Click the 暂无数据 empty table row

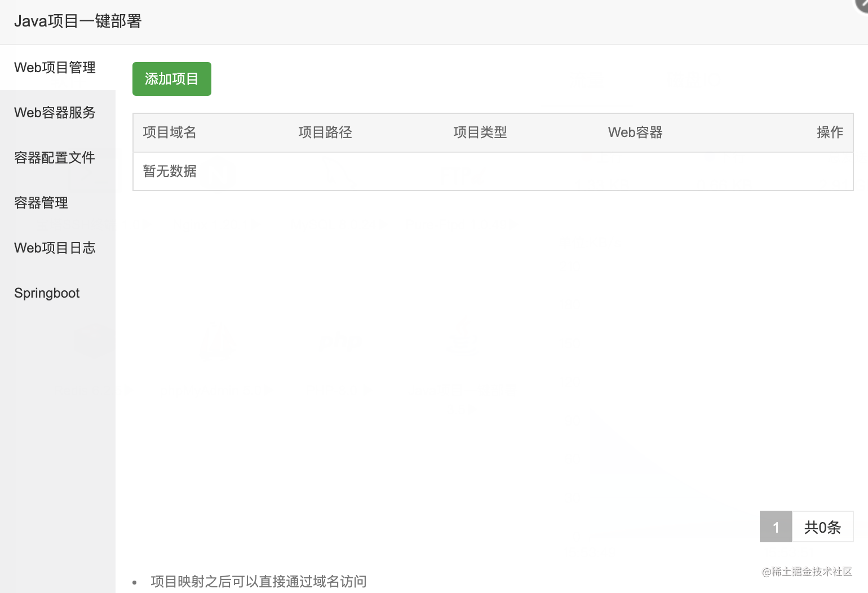click(x=493, y=171)
